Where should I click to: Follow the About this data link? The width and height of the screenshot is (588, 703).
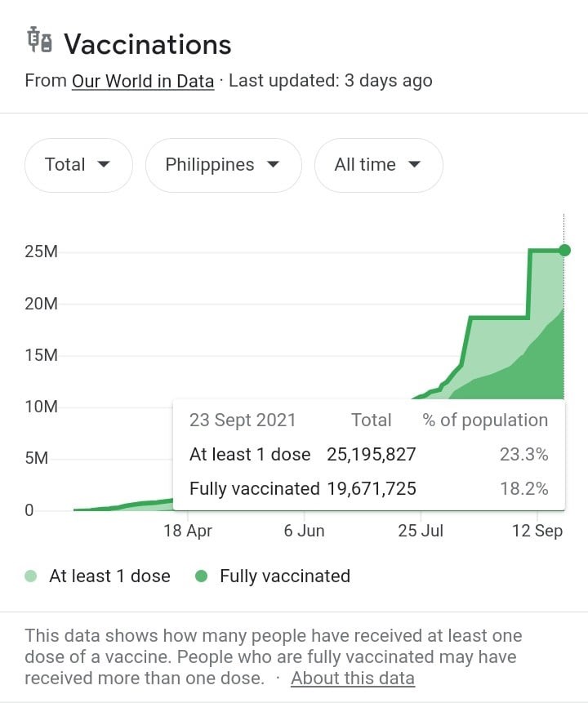click(x=353, y=678)
